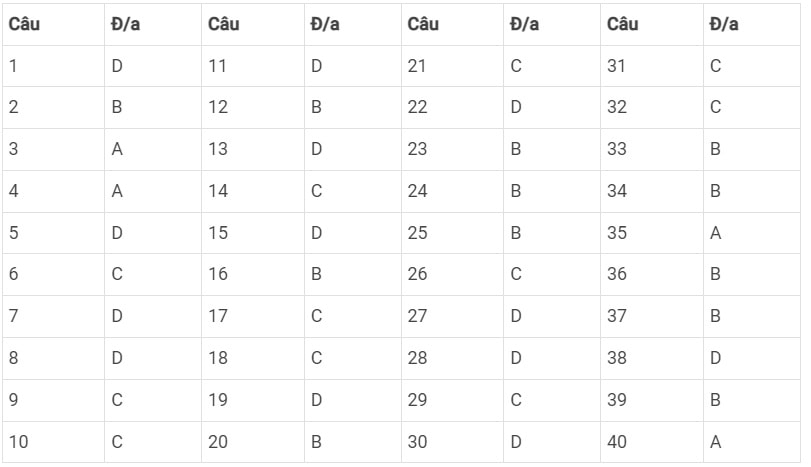
Task: Click the cell with question number 25
Action: point(452,233)
